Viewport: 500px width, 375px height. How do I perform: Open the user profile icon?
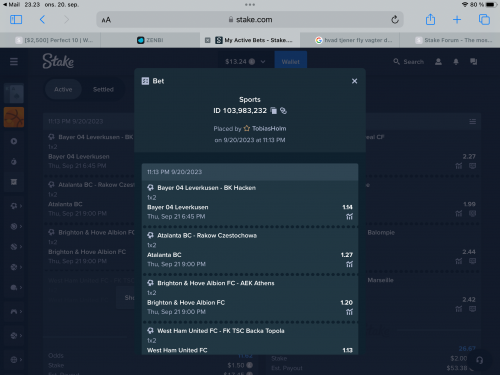coord(438,62)
